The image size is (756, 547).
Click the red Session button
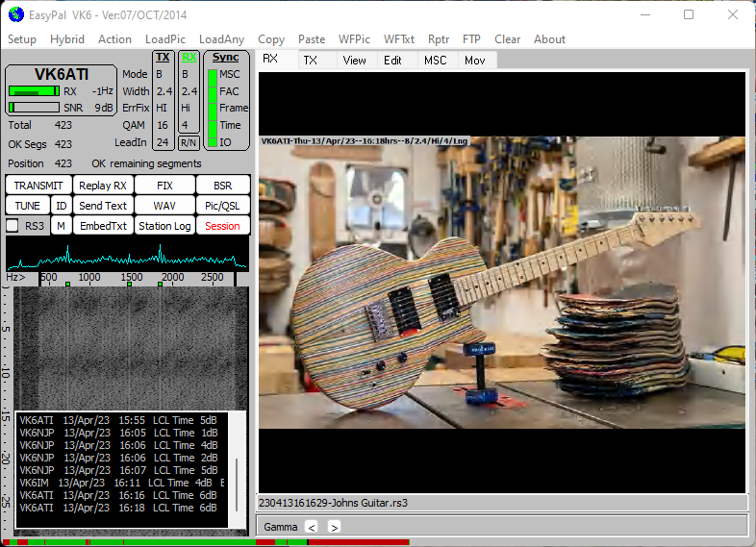point(222,226)
